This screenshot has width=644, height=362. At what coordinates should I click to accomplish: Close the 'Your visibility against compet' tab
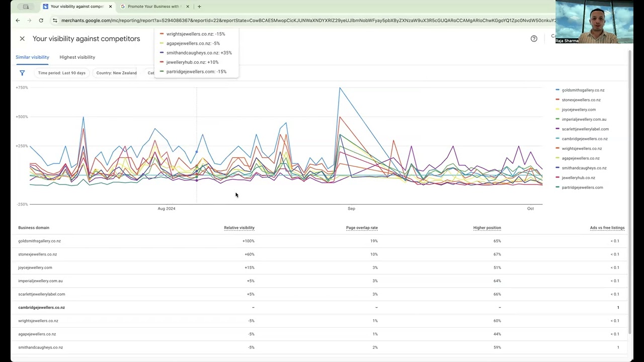point(110,7)
